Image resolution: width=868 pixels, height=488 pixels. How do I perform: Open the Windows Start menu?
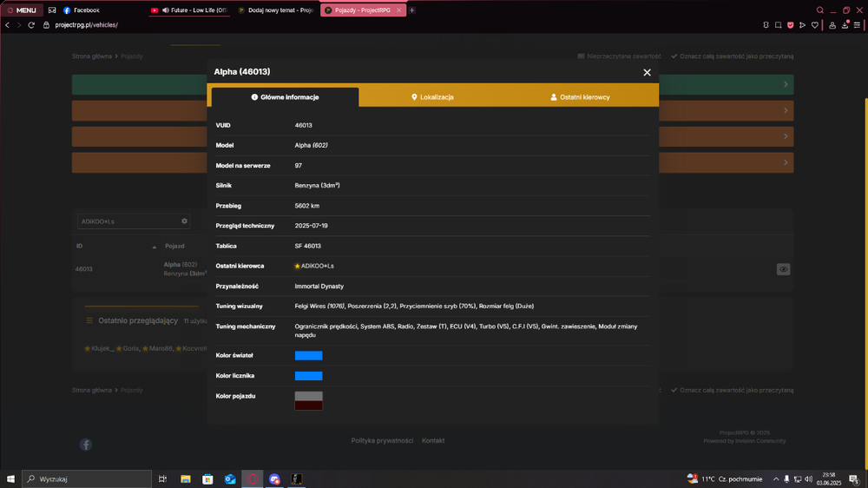(x=10, y=479)
